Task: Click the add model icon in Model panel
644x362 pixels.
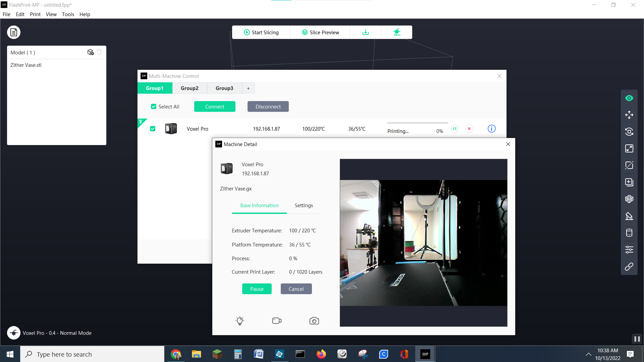Action: pyautogui.click(x=90, y=52)
